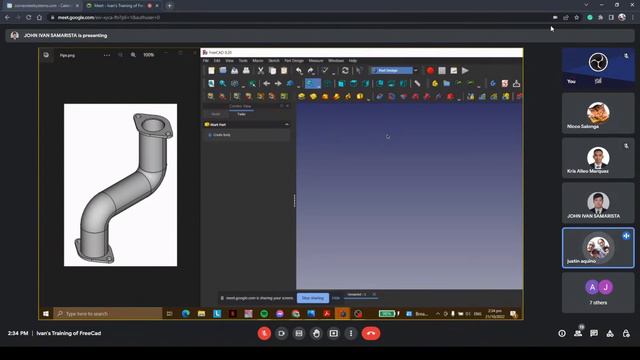640x360 pixels.
Task: Click Hide link in sharing notice
Action: (336, 298)
